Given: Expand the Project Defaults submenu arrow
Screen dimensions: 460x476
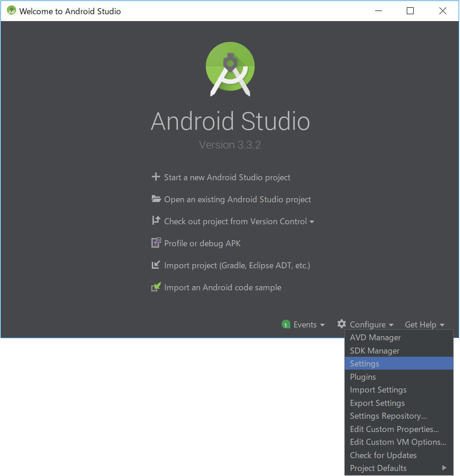Looking at the screenshot, I should coord(444,468).
